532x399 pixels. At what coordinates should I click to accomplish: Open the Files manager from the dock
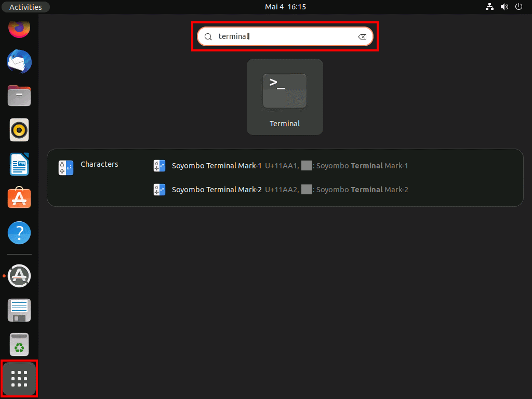pos(19,96)
